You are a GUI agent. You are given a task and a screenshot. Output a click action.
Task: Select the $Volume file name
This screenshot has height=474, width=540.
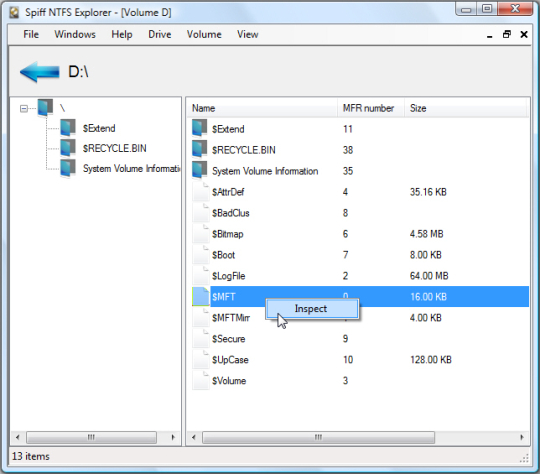click(x=229, y=381)
